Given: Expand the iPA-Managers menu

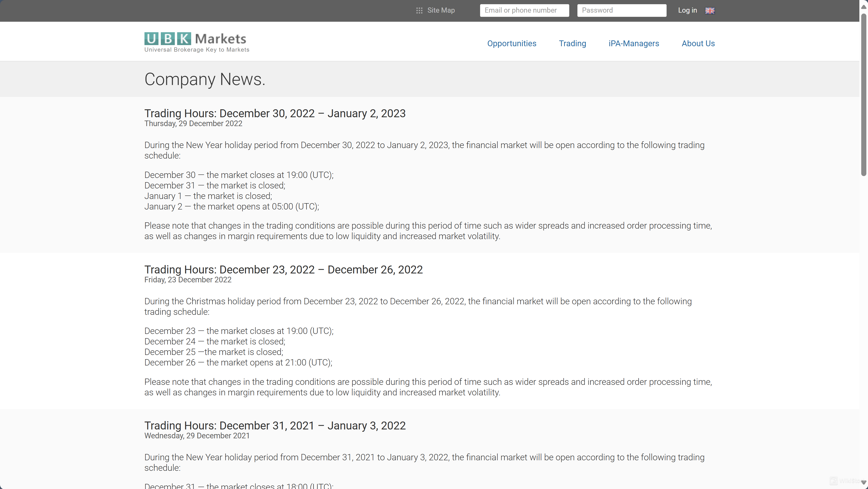Looking at the screenshot, I should click(633, 43).
